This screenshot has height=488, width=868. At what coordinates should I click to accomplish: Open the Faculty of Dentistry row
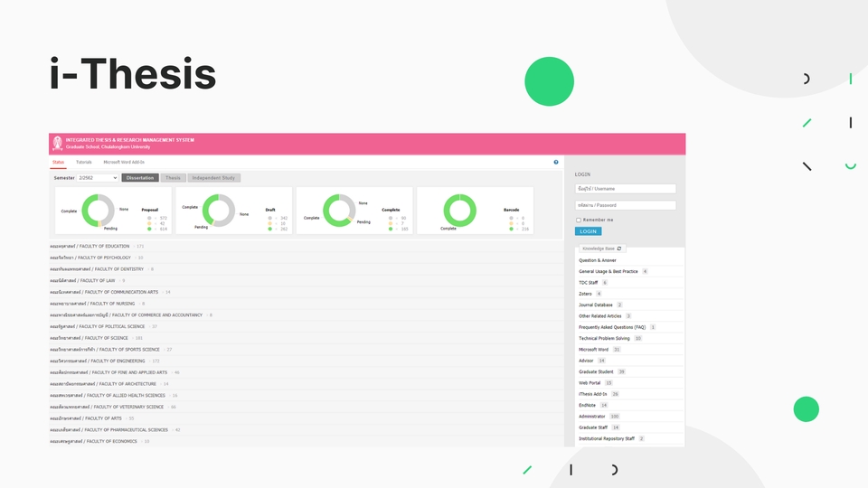coord(307,269)
